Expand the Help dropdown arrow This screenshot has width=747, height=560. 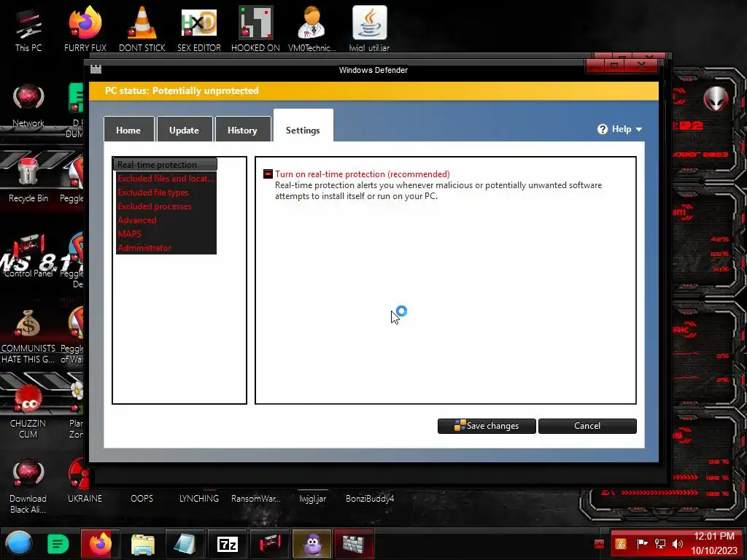coord(639,129)
